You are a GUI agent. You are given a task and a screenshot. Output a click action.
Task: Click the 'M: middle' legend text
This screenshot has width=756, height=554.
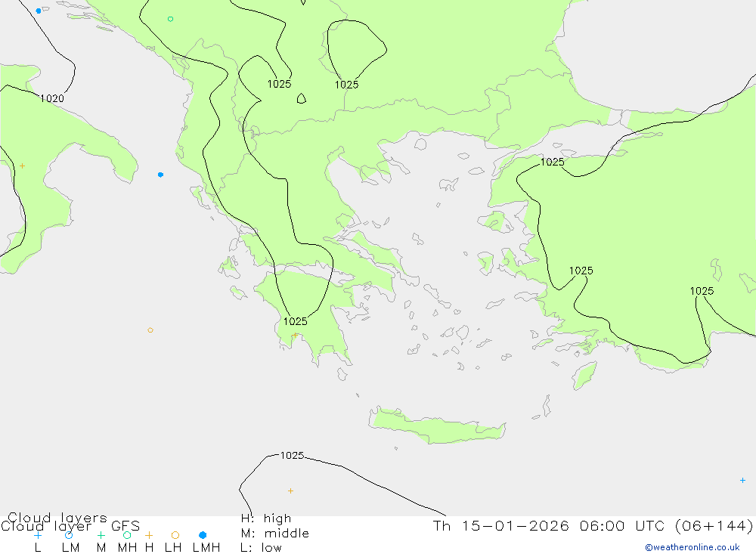(x=275, y=534)
